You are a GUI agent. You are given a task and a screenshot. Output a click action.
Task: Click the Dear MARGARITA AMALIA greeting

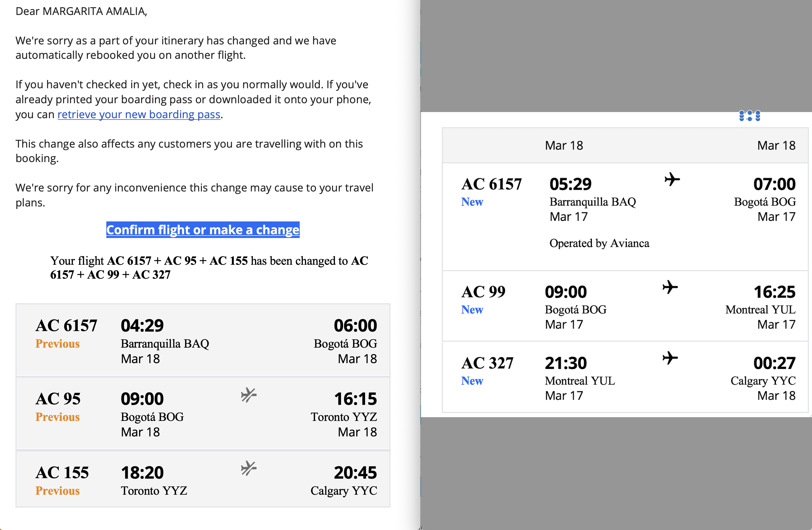pos(81,11)
